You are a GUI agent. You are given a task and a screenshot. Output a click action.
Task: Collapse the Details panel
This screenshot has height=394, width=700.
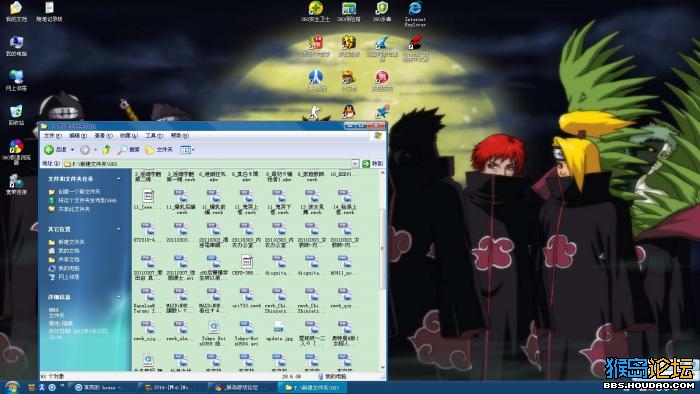118,297
